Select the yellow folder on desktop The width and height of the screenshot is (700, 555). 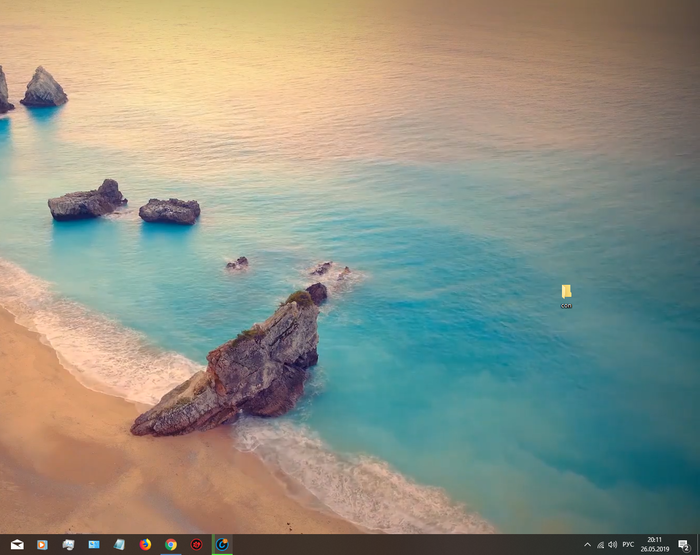[x=566, y=291]
